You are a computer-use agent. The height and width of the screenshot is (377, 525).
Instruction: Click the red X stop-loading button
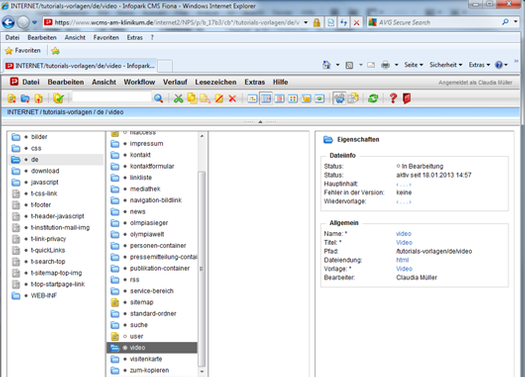(357, 22)
